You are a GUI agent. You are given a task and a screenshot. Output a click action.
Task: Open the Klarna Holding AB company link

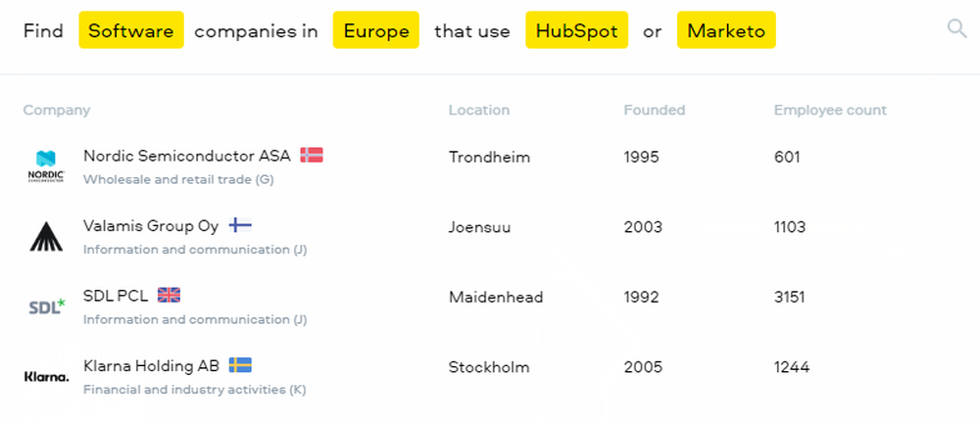(151, 366)
